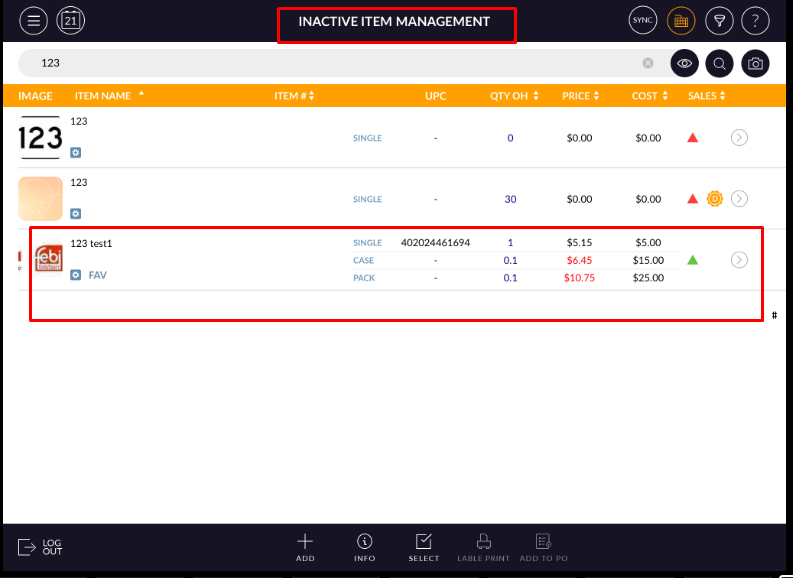Sort by PRICE column header
Viewport: 793px width, 578px height.
(581, 96)
